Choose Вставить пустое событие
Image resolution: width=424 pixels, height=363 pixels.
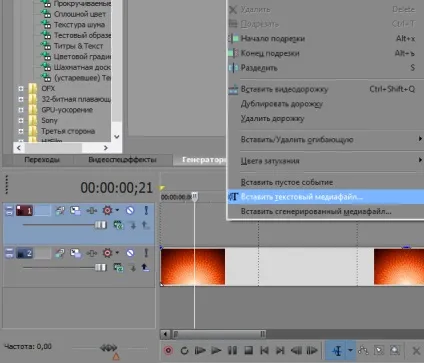tap(325, 182)
